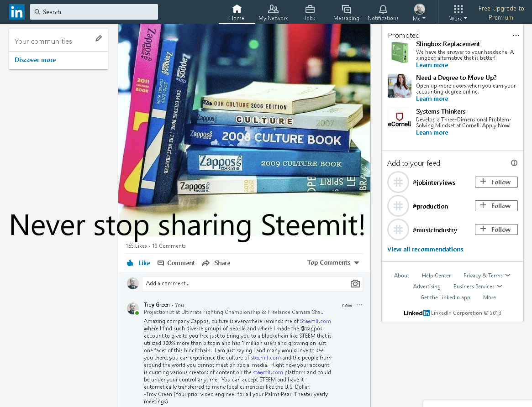Click Troy Green's comment avatar
Image resolution: width=532 pixels, height=407 pixels.
point(133,308)
